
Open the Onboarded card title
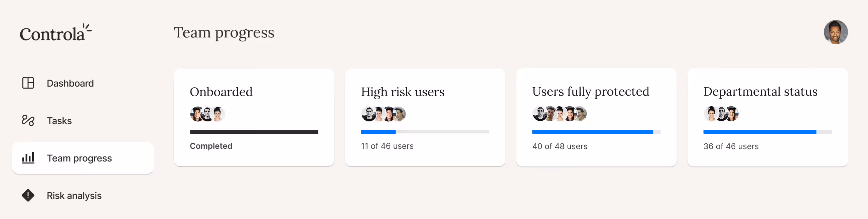221,92
